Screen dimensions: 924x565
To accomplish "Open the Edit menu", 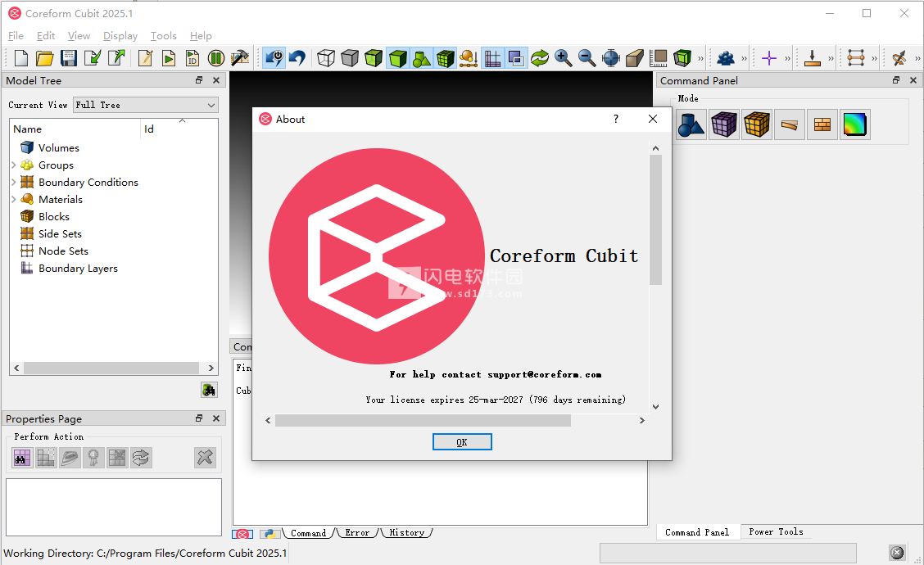I will [45, 36].
